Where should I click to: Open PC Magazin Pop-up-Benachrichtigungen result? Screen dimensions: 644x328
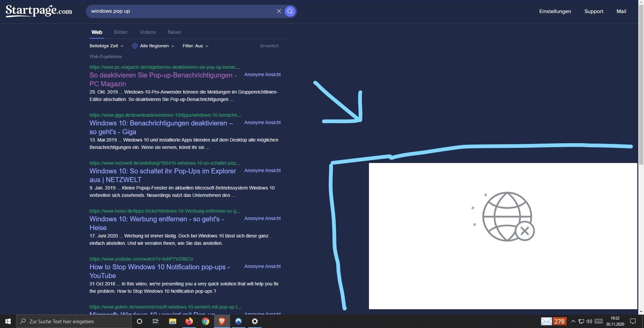[163, 79]
